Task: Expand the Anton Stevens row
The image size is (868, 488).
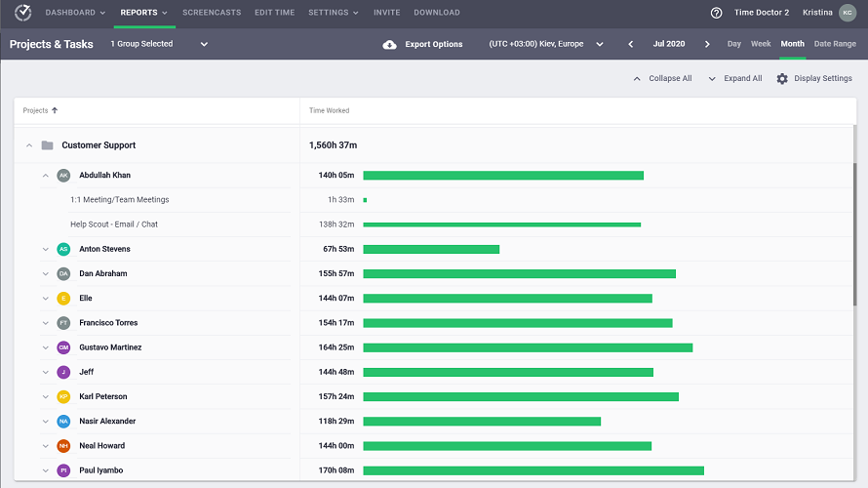Action: click(x=46, y=249)
